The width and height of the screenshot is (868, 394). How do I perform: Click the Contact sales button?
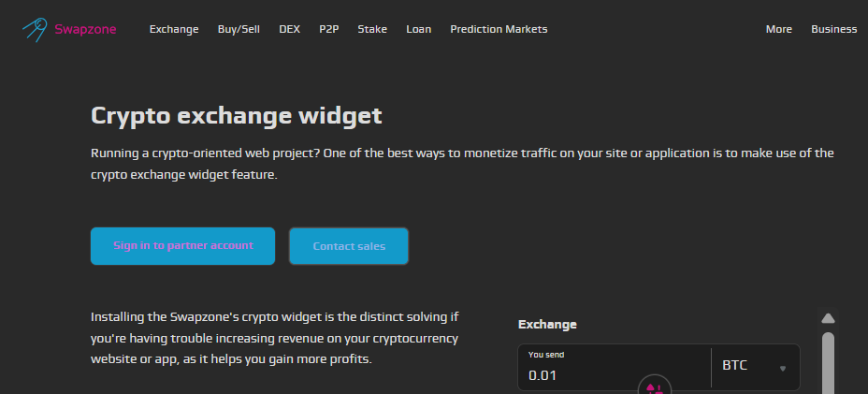click(x=349, y=246)
